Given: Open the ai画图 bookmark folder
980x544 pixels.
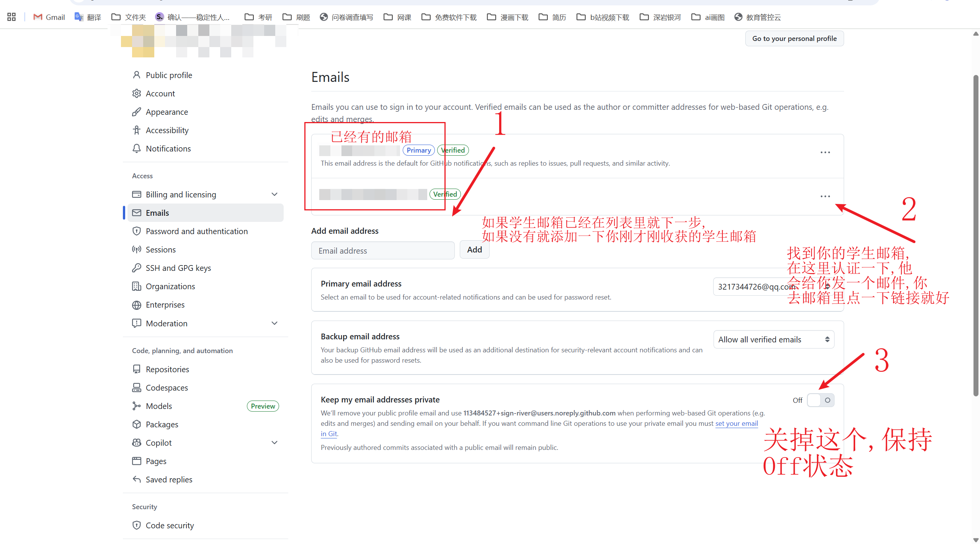Looking at the screenshot, I should (708, 17).
